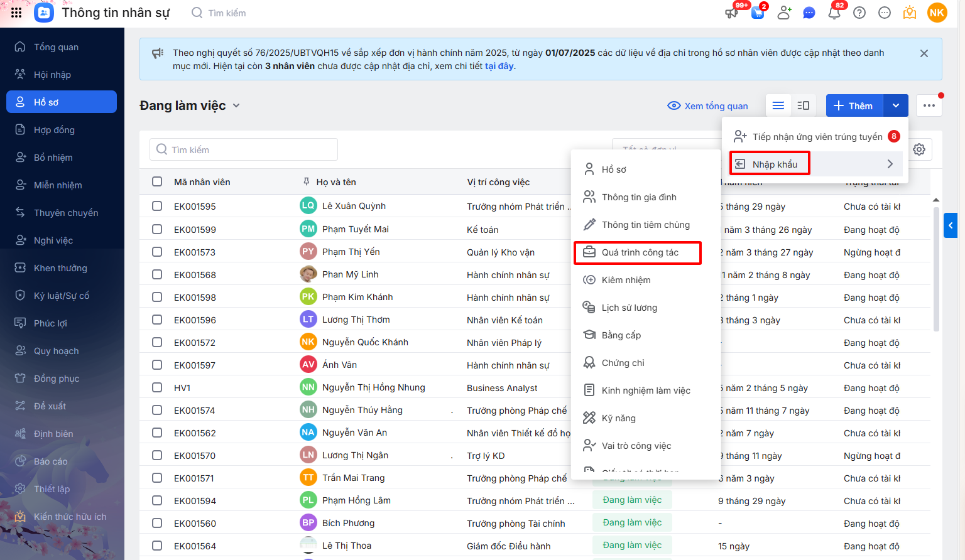The width and height of the screenshot is (965, 560).
Task: Open table settings gear icon
Action: pyautogui.click(x=919, y=149)
